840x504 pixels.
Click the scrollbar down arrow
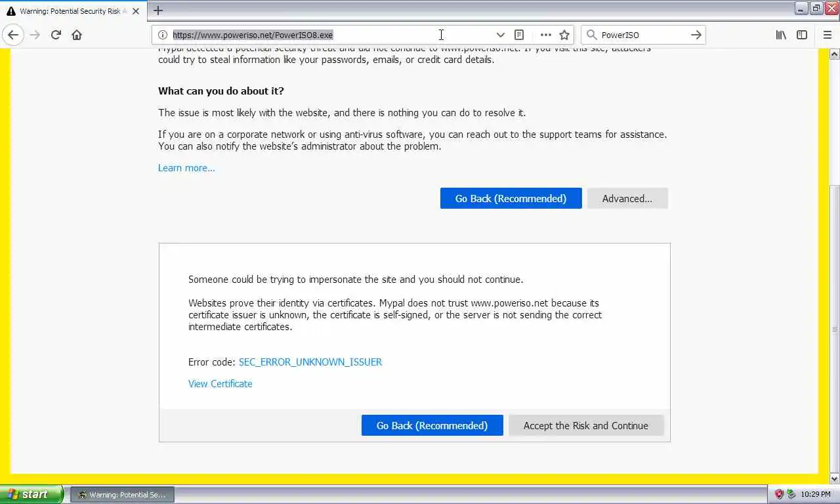[x=835, y=478]
